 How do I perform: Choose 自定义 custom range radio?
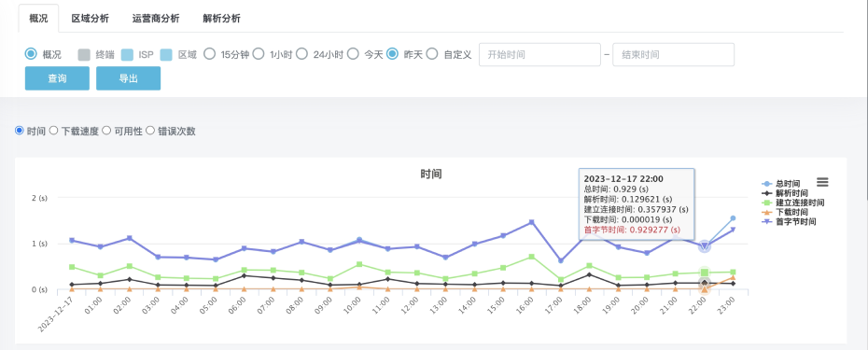[x=432, y=54]
